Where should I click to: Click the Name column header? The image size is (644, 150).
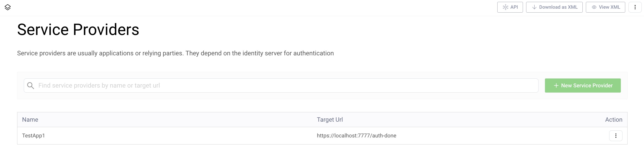point(30,120)
